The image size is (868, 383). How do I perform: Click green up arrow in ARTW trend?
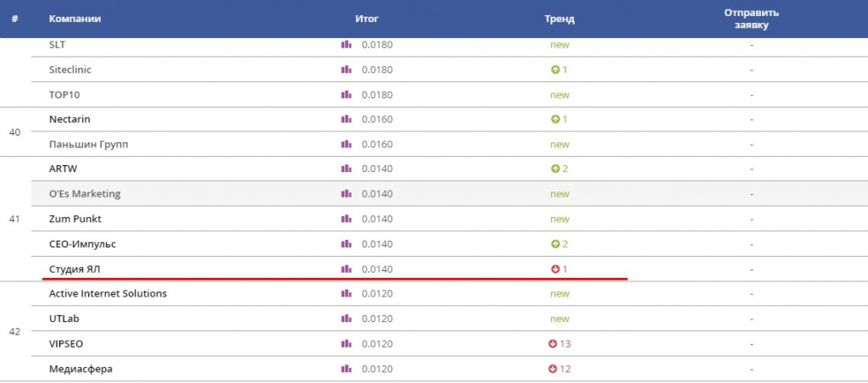pos(555,169)
